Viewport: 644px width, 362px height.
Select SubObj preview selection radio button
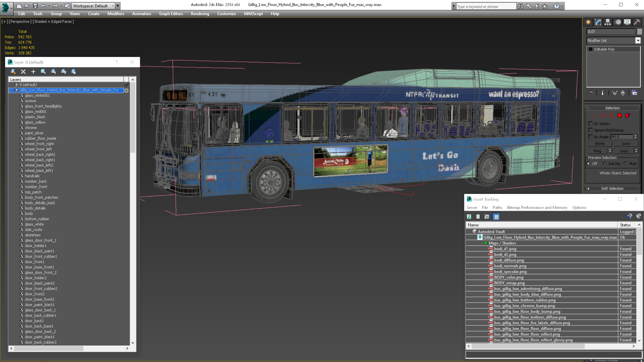604,163
